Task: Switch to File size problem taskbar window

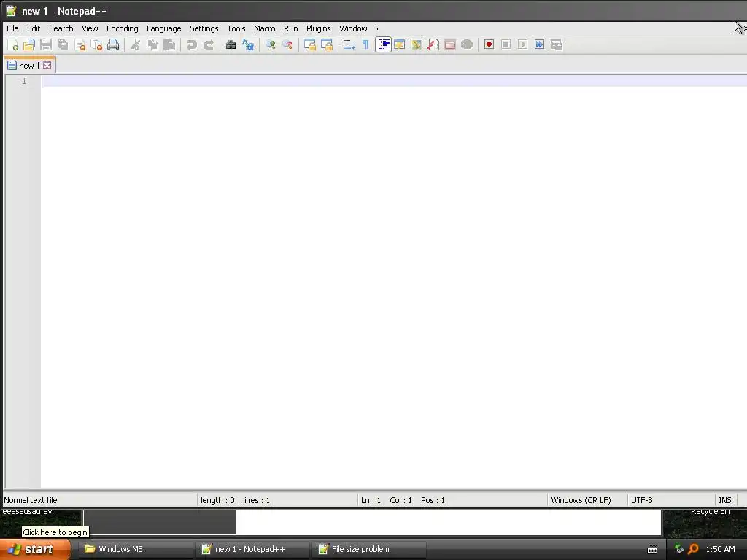Action: click(368, 549)
